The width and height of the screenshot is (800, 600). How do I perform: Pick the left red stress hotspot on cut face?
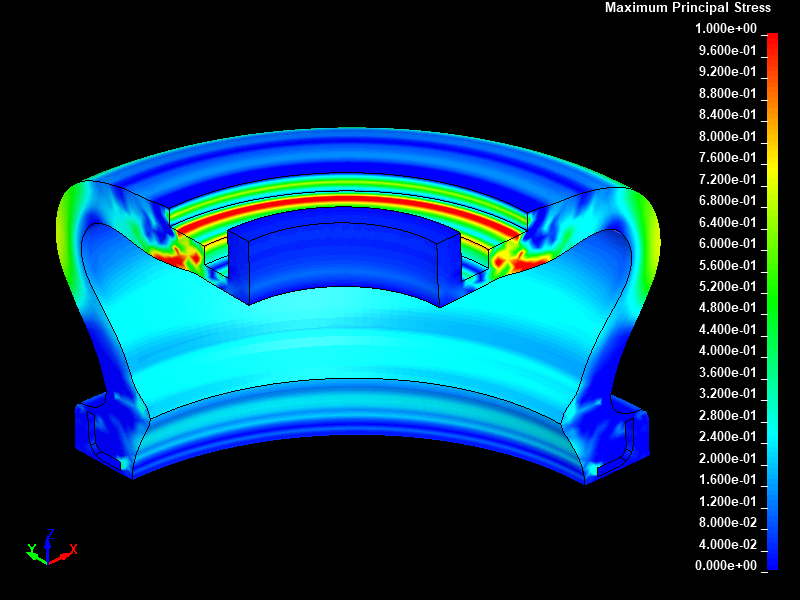(x=180, y=254)
